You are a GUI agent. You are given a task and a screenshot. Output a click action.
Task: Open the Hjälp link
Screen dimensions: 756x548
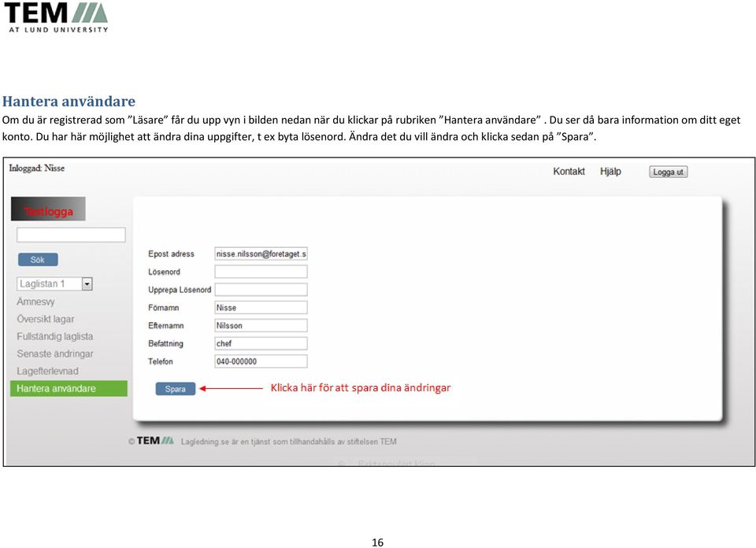tap(610, 172)
